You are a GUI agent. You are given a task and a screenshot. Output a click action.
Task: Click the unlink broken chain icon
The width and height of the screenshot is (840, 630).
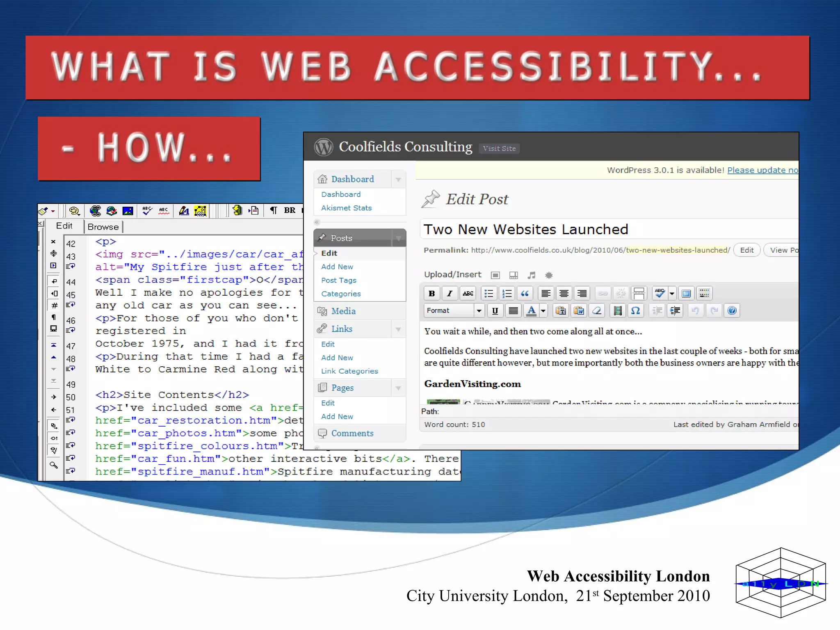[621, 293]
